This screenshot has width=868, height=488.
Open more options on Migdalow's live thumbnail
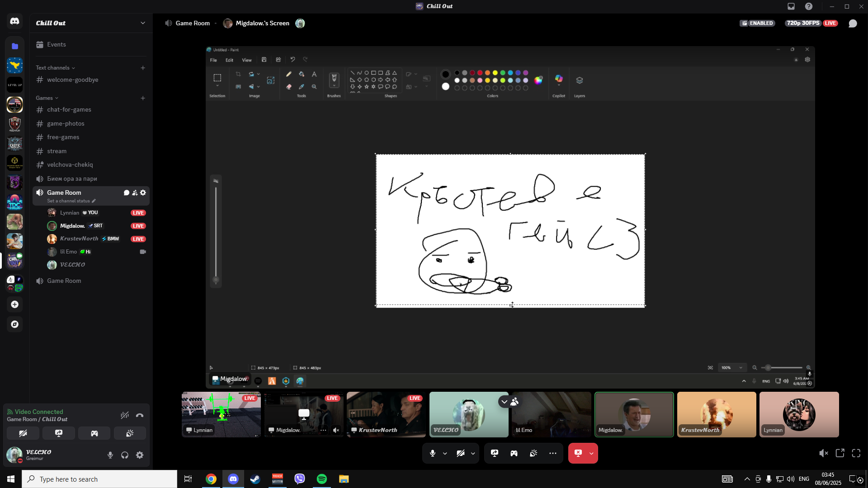(323, 431)
